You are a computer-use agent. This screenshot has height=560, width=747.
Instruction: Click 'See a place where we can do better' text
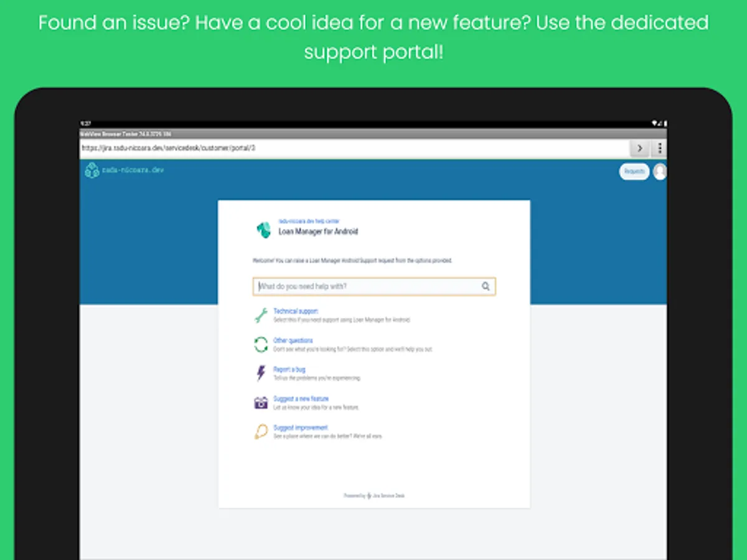point(328,437)
